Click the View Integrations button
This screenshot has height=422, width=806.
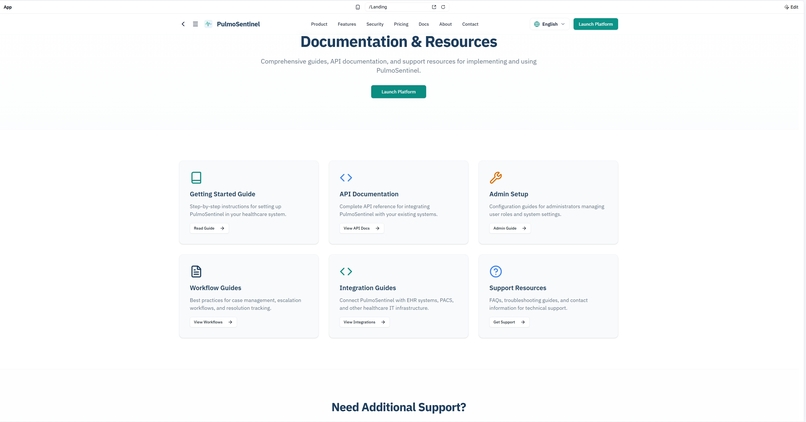click(x=364, y=322)
